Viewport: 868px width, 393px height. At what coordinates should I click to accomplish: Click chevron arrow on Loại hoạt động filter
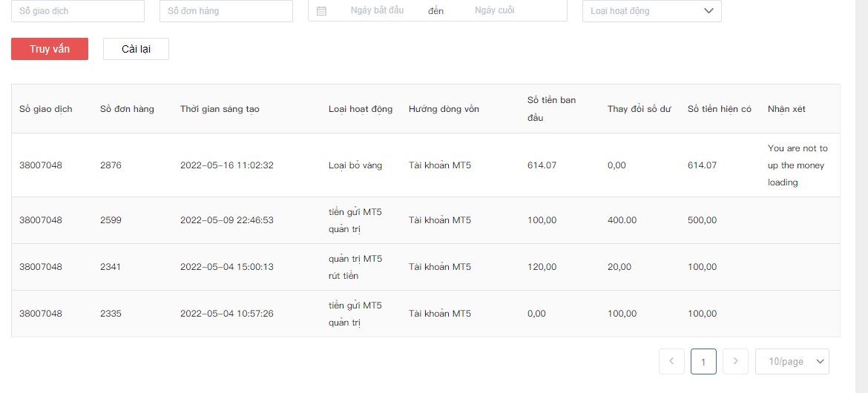[708, 10]
